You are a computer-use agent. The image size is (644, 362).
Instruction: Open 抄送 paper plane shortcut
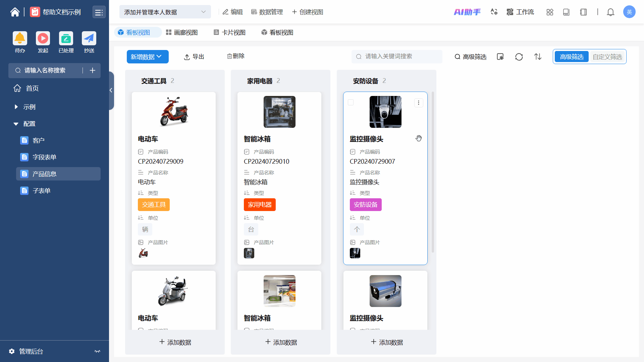point(89,38)
